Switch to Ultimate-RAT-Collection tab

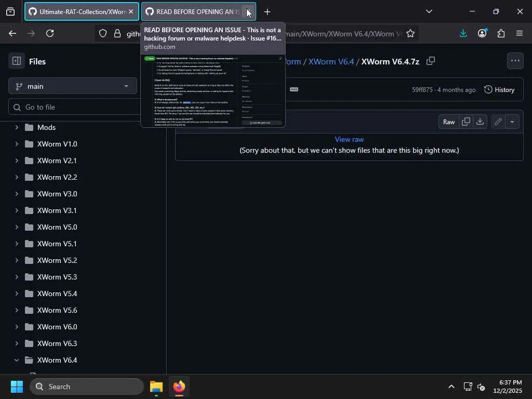coord(82,12)
